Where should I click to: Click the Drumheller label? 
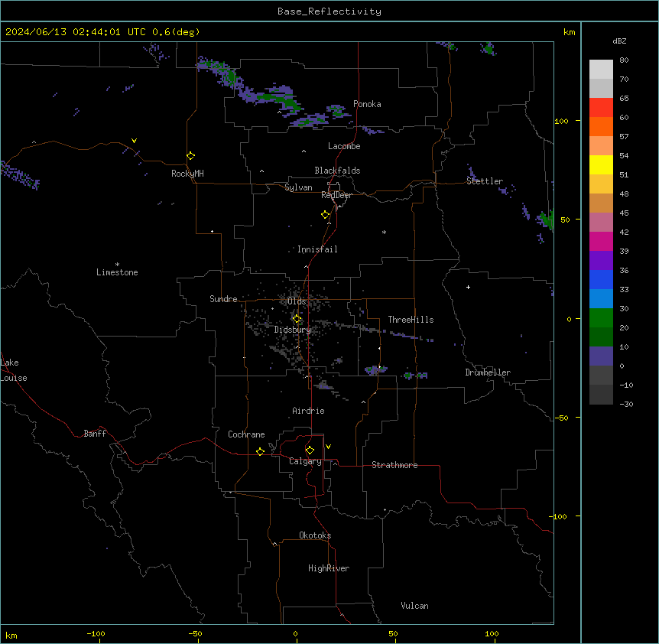coord(488,372)
